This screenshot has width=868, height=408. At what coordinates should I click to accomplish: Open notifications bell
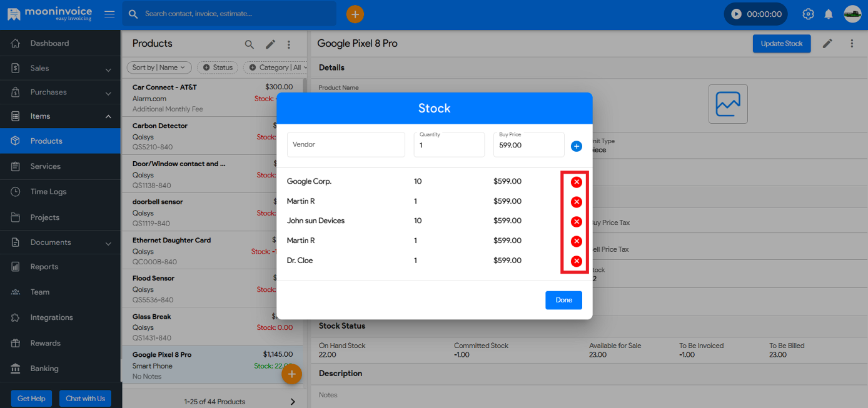[x=829, y=14]
